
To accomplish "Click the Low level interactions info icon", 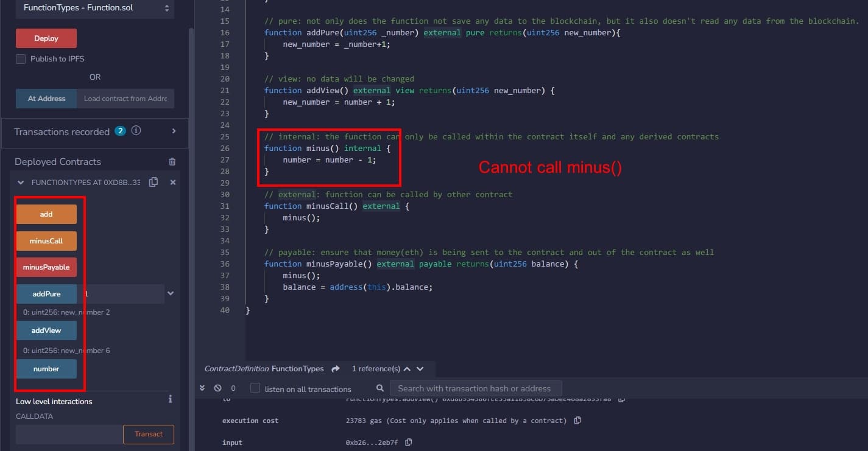I will (170, 399).
